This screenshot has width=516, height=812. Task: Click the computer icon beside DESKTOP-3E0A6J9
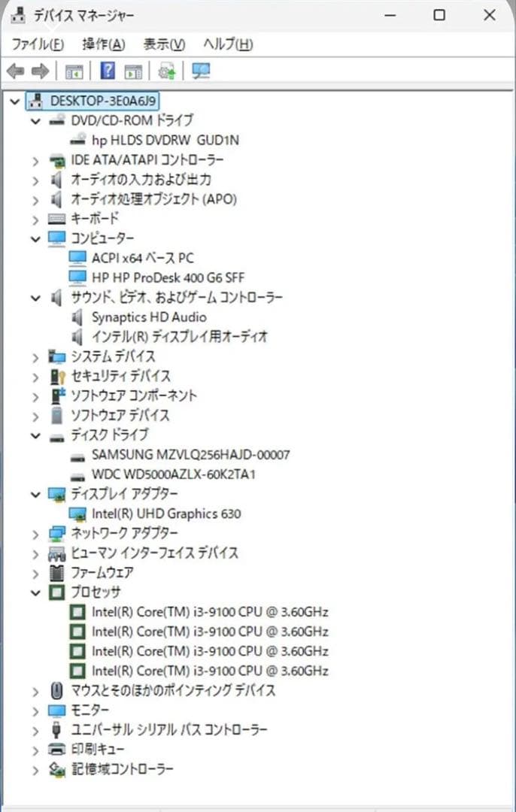coord(35,101)
